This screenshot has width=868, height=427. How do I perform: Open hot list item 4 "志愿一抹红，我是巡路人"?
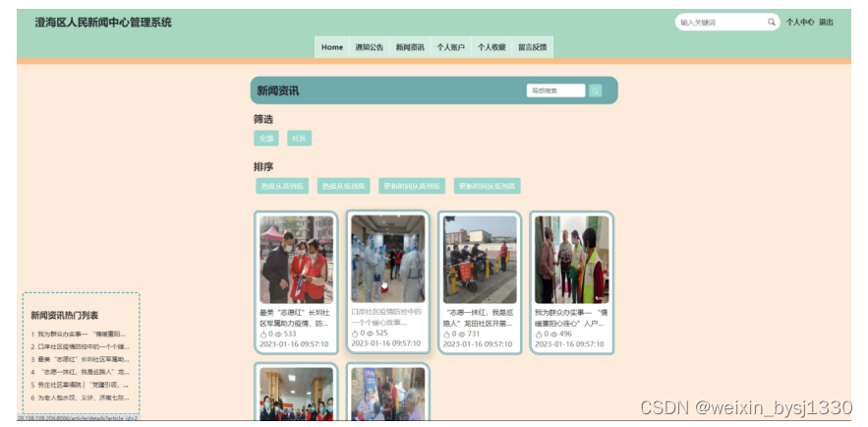coord(80,372)
